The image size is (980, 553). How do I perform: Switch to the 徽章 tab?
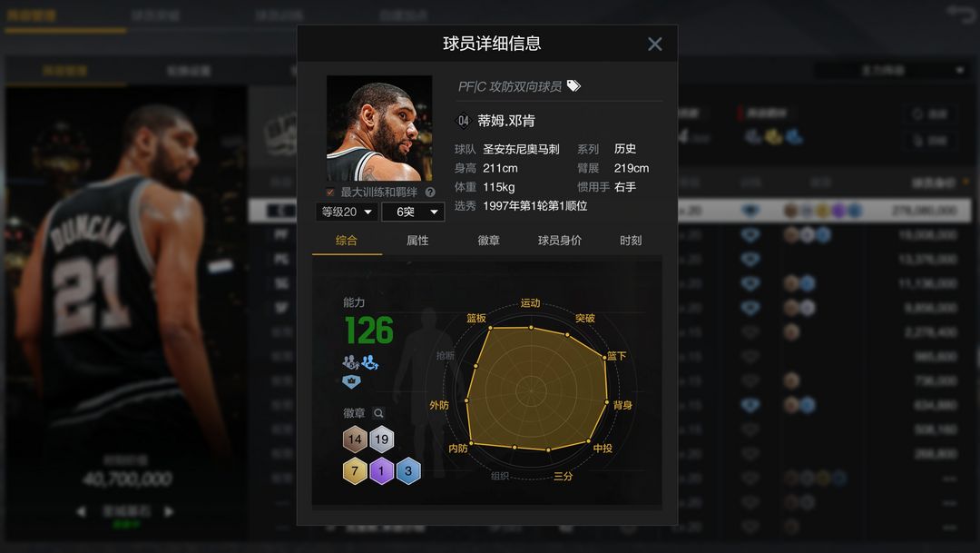(x=489, y=241)
